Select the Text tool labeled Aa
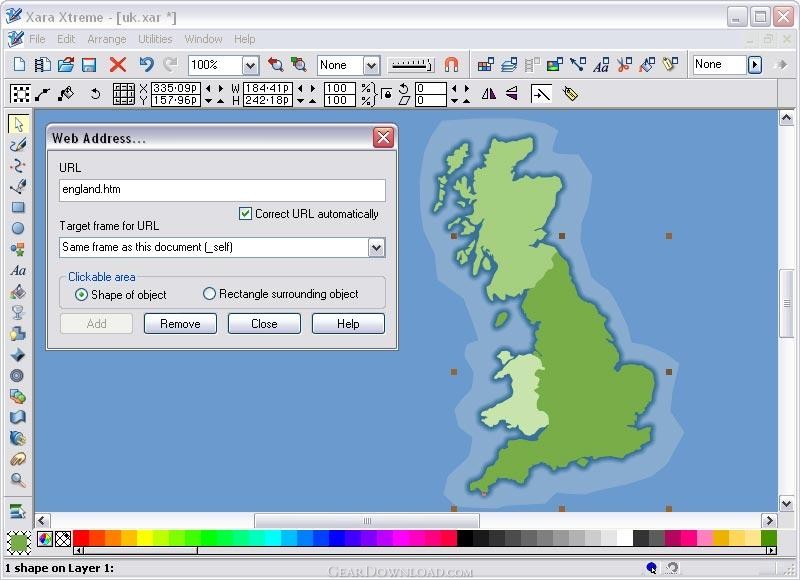Screen dimensions: 800x580 coord(18,270)
